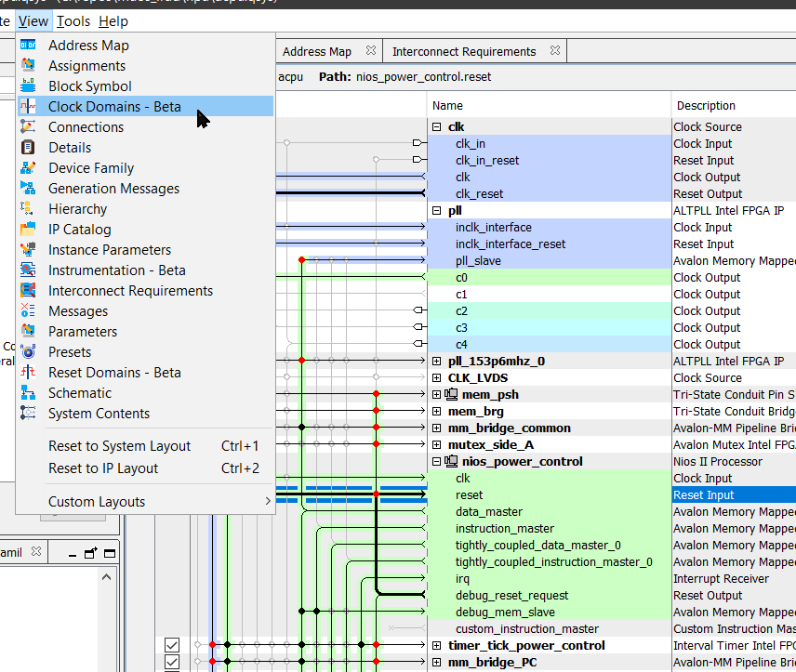Collapse the nios_power_control component
This screenshot has width=796, height=672.
pyautogui.click(x=437, y=462)
